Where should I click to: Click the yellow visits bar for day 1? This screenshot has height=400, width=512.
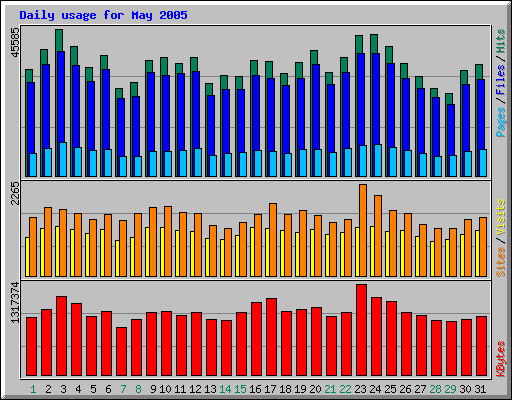(27, 257)
